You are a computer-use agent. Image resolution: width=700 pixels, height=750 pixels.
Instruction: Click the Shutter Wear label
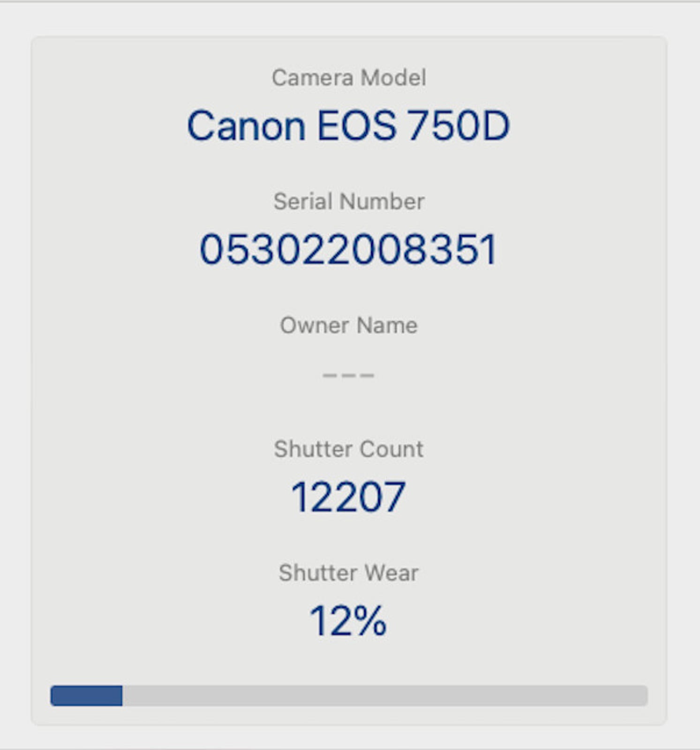[x=348, y=573]
